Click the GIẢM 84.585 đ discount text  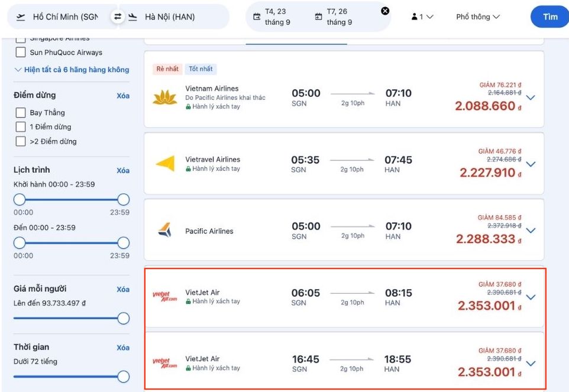coord(499,218)
